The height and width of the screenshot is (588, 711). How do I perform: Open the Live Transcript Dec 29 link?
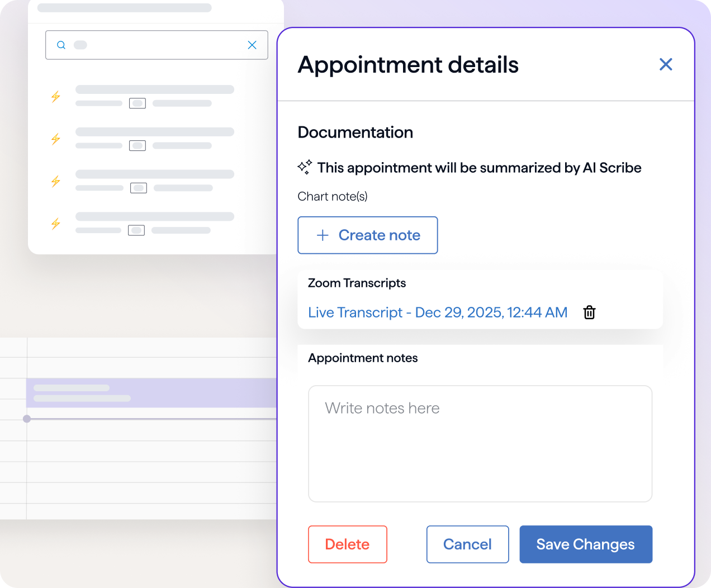point(438,312)
